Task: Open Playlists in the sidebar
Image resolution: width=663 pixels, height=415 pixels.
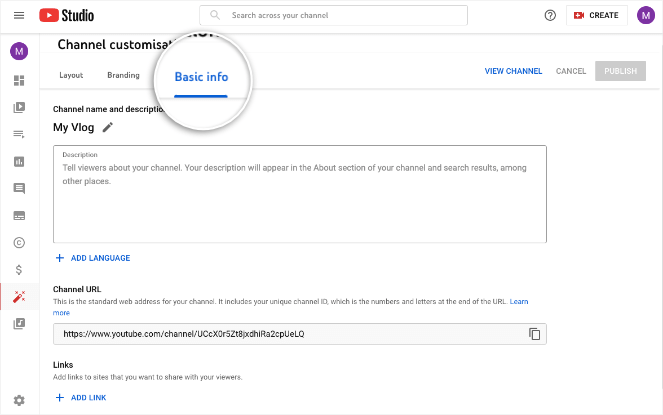Action: pos(19,134)
